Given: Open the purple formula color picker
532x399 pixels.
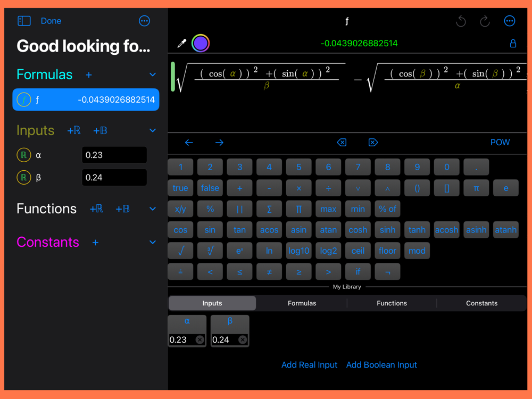Looking at the screenshot, I should click(x=201, y=43).
